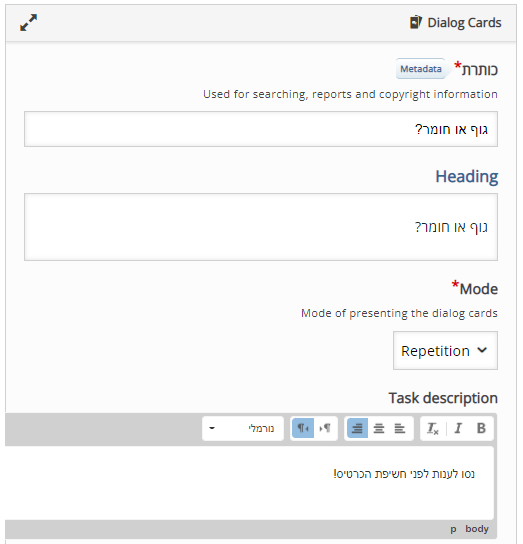Center align text in editor toolbar

[x=379, y=428]
